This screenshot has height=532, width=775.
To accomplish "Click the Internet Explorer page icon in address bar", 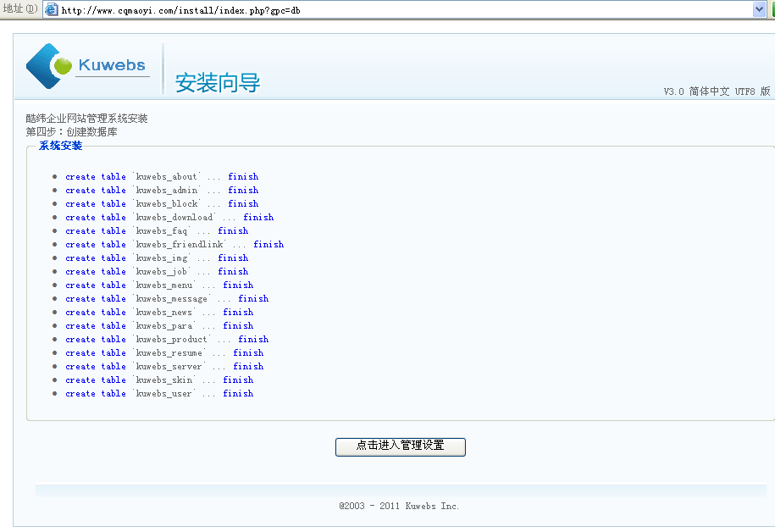I will pos(52,9).
